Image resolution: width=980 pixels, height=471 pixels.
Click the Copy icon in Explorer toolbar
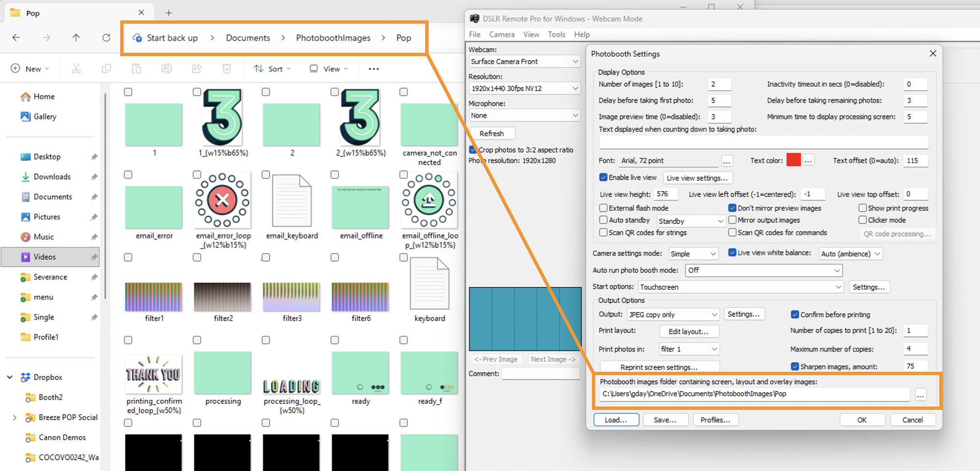click(x=106, y=69)
